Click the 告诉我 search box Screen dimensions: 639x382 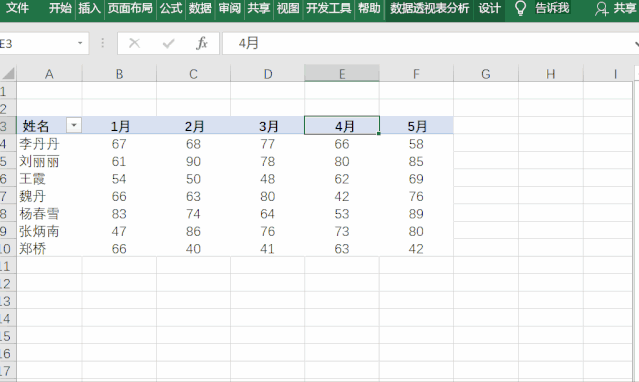(x=552, y=8)
